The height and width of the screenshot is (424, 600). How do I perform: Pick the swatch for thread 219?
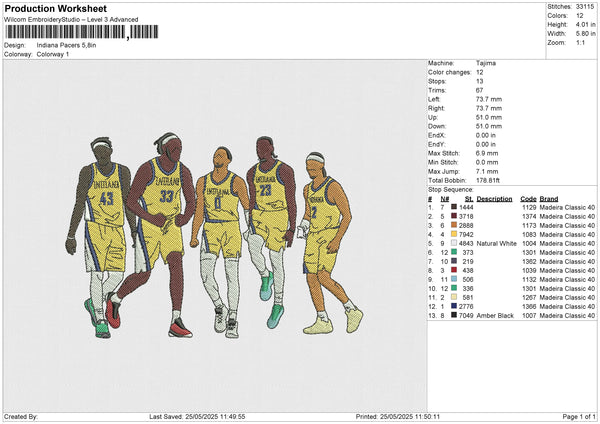(x=454, y=261)
